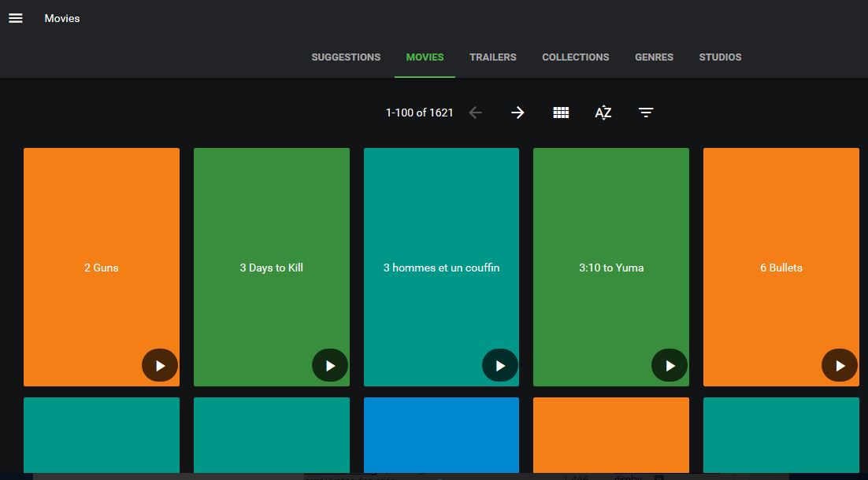This screenshot has height=480, width=868.
Task: Open the filter options menu
Action: pos(646,113)
